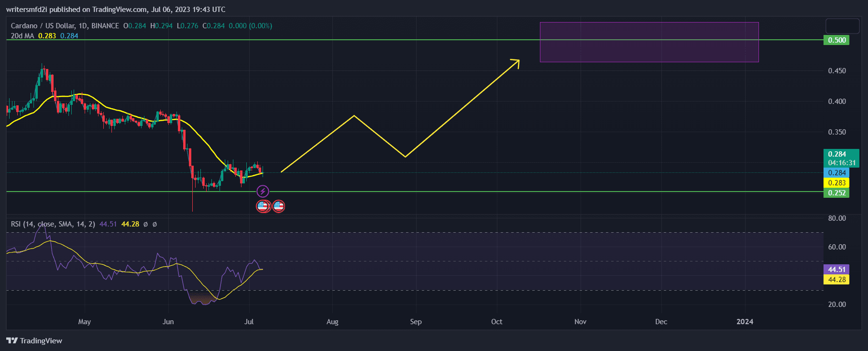Screen dimensions: 868x351
Task: Click the TradingView logo at bottom left
Action: click(34, 340)
